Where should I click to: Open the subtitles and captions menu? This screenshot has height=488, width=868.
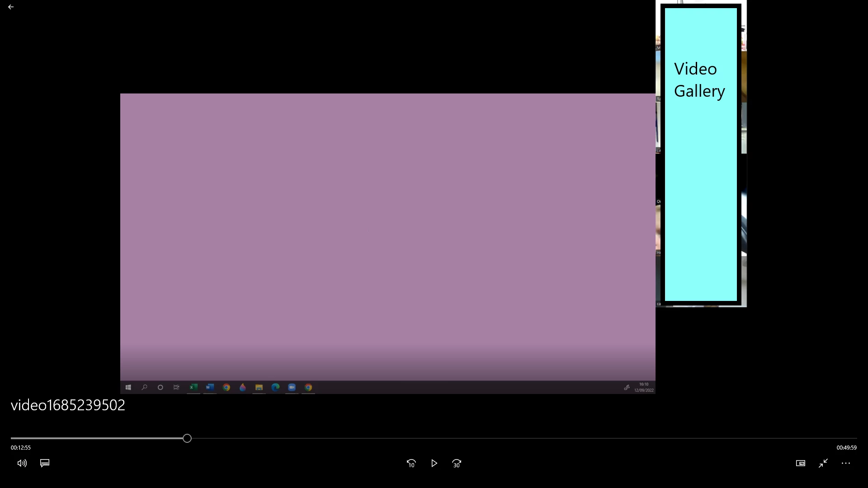(x=45, y=463)
